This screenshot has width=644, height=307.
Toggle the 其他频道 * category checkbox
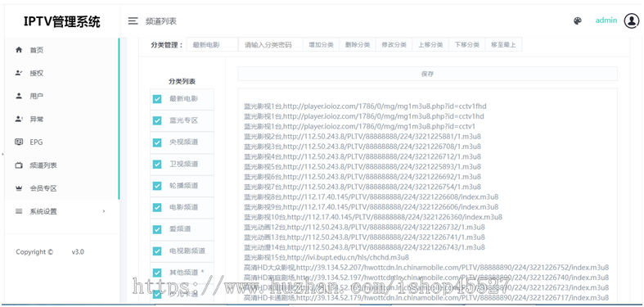[157, 273]
